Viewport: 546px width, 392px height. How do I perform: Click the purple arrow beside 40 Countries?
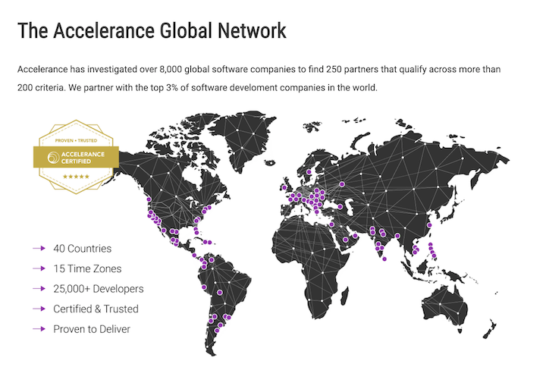coord(39,248)
